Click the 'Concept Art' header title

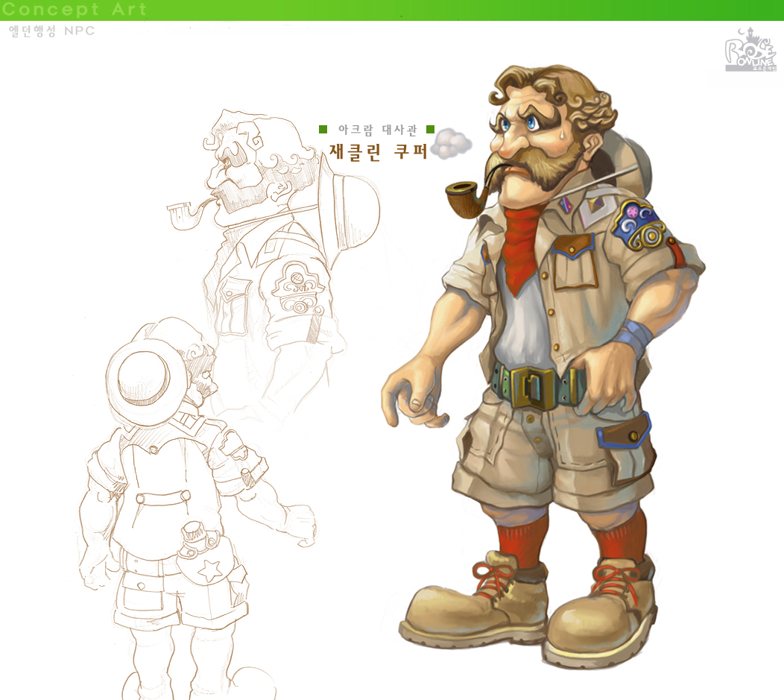coord(74,10)
